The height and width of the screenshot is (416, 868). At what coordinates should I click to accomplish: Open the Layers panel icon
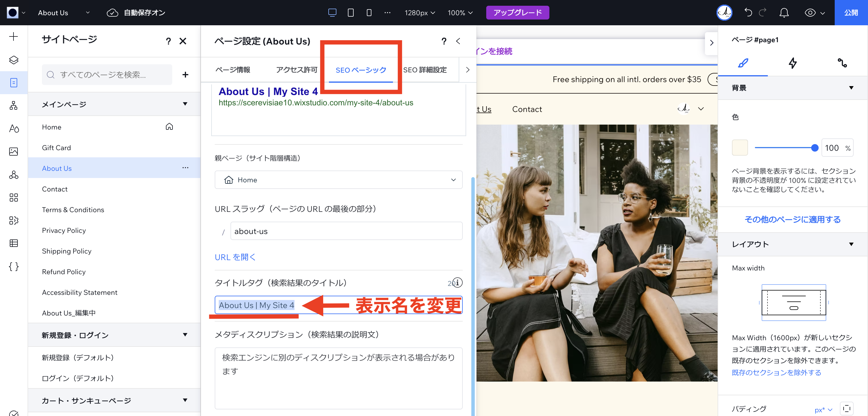[x=13, y=60]
